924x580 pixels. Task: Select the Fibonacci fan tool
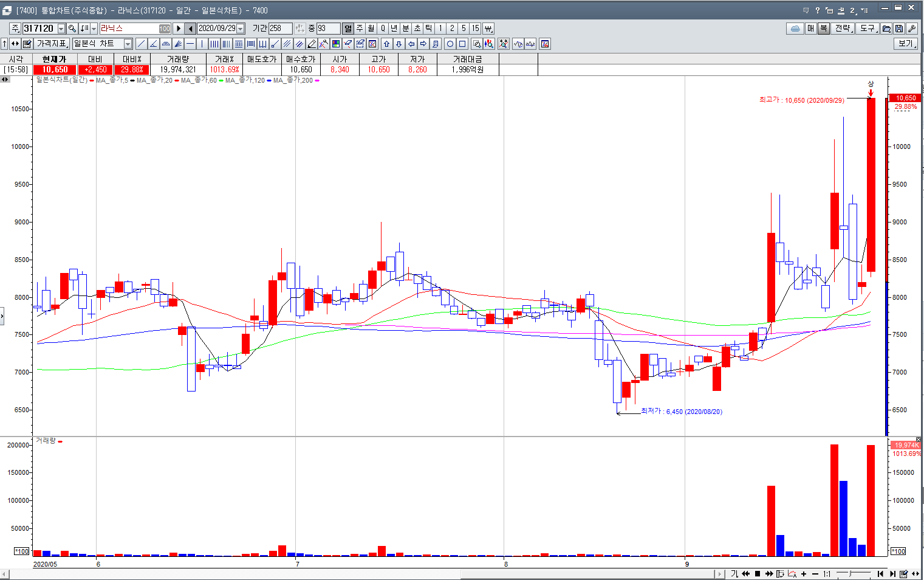point(178,44)
